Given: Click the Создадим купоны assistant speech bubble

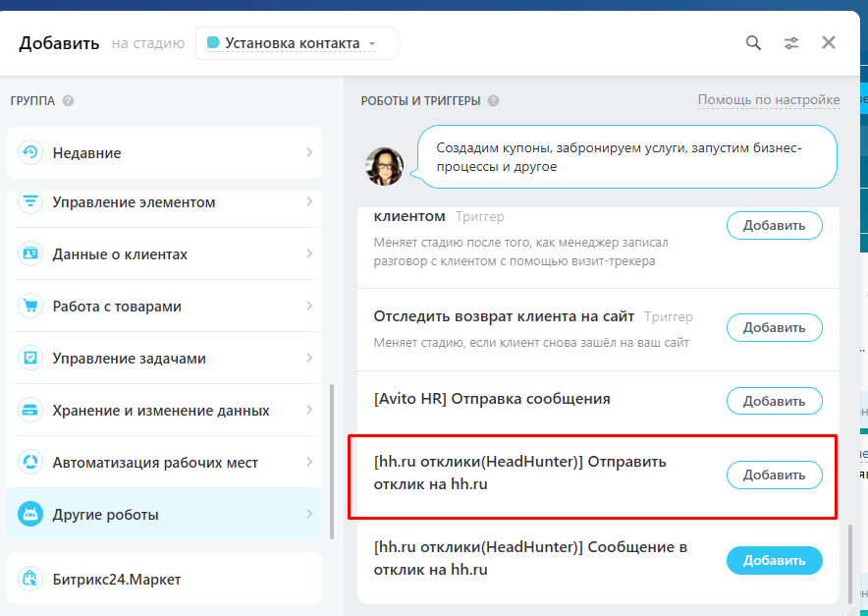Looking at the screenshot, I should pyautogui.click(x=626, y=157).
